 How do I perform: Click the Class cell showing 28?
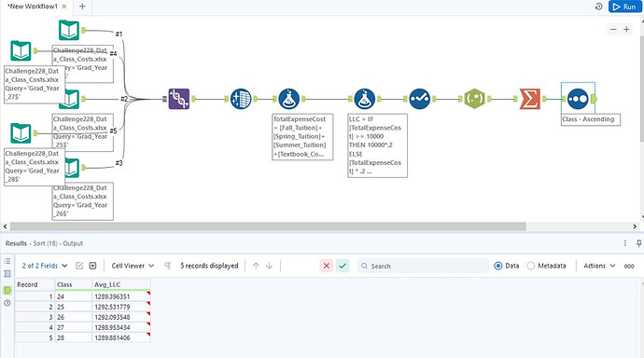pyautogui.click(x=74, y=337)
